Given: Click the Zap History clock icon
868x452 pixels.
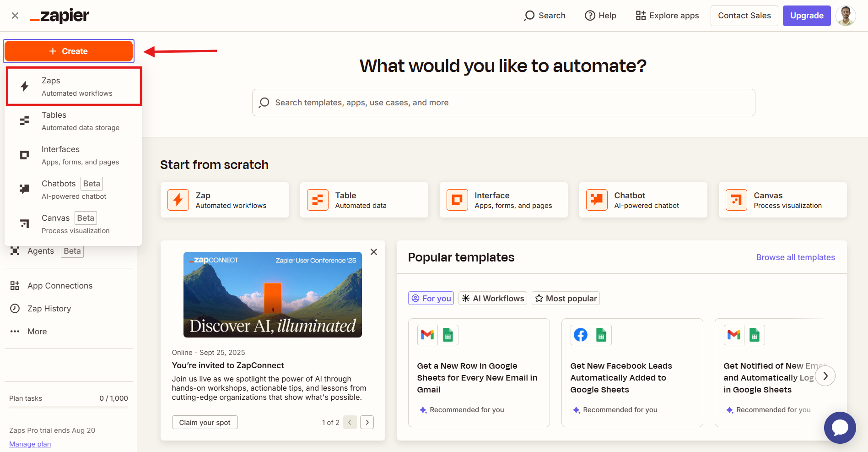Looking at the screenshot, I should pyautogui.click(x=15, y=309).
